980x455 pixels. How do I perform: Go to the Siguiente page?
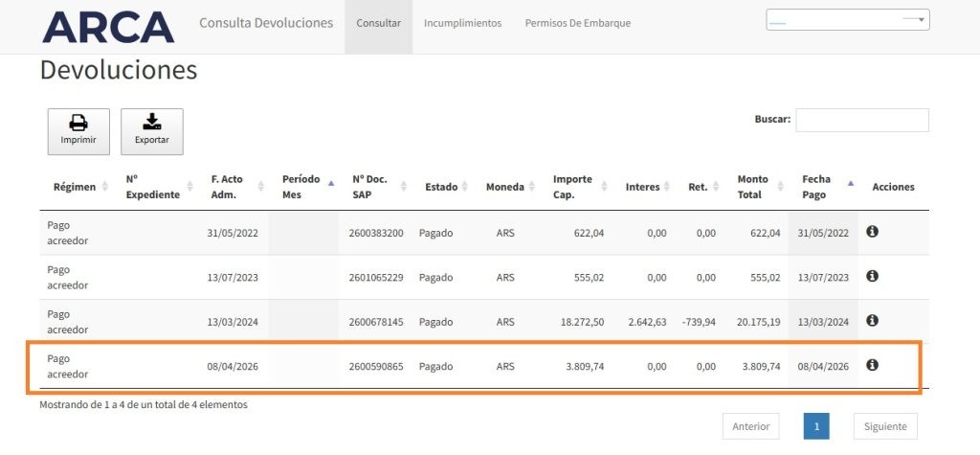[885, 426]
